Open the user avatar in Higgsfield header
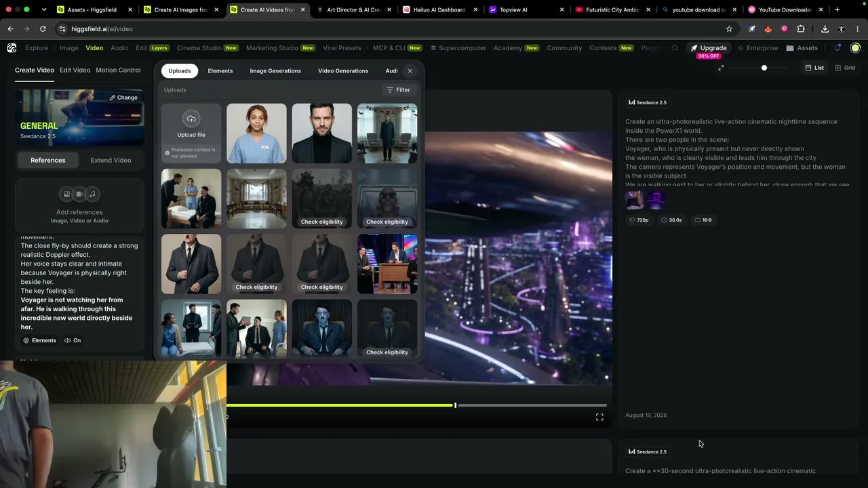868x488 pixels. pos(855,48)
